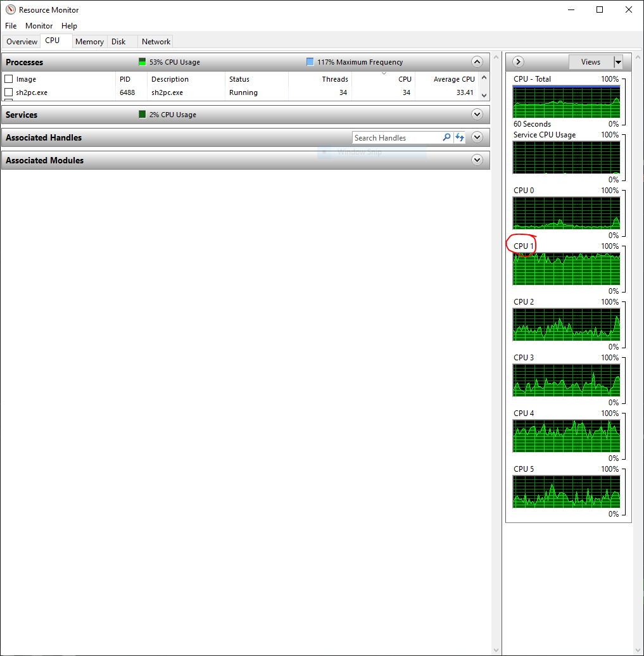This screenshot has height=656, width=644.
Task: Switch to the Overview tab
Action: [22, 41]
